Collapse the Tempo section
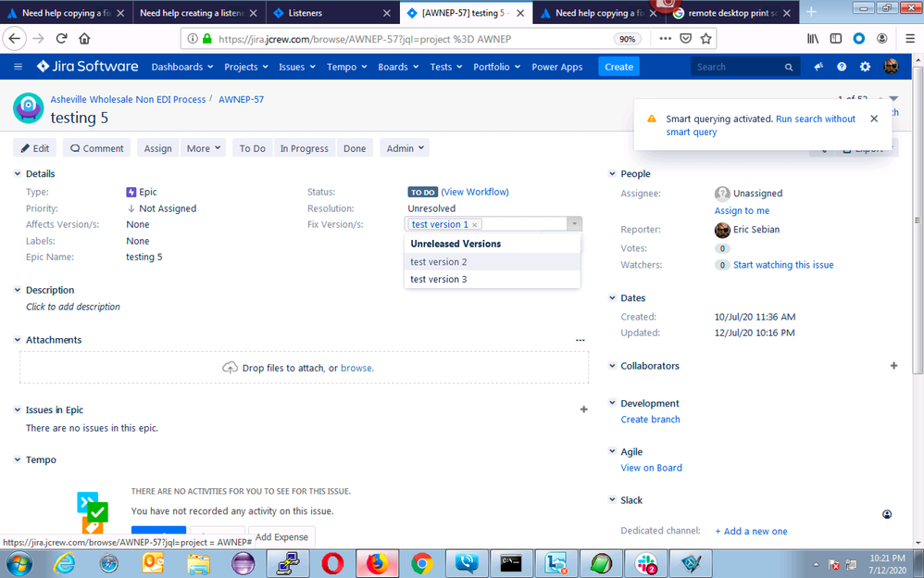The width and height of the screenshot is (924, 578). point(18,460)
